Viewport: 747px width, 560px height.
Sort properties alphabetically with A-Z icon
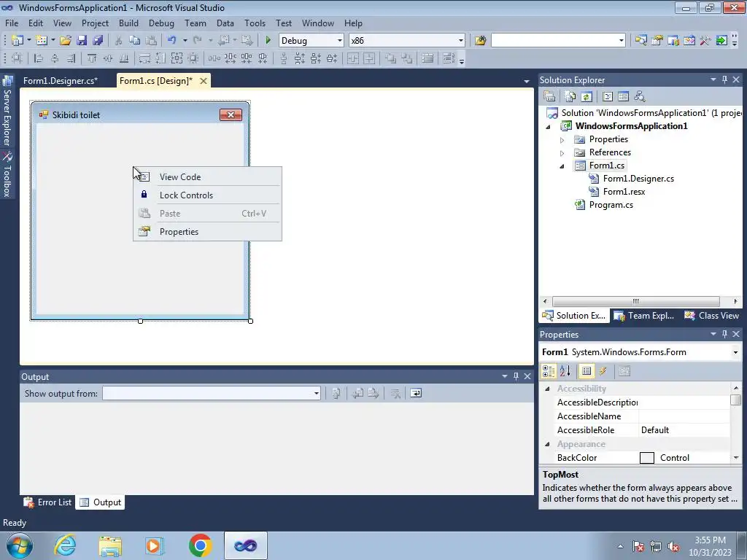click(565, 370)
